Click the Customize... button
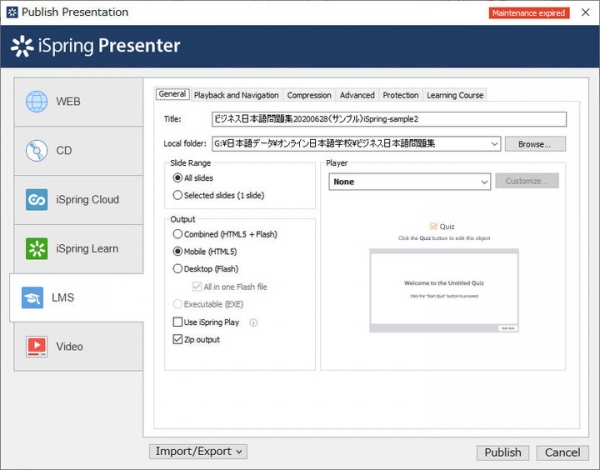The width and height of the screenshot is (600, 470). tap(527, 181)
